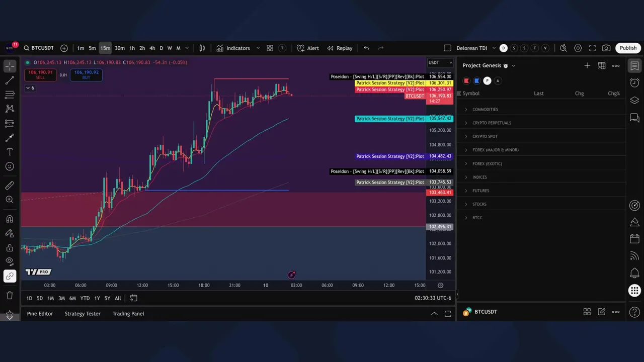Viewport: 644px width, 362px height.
Task: Open the candlestick chart type selector
Action: pos(202,48)
